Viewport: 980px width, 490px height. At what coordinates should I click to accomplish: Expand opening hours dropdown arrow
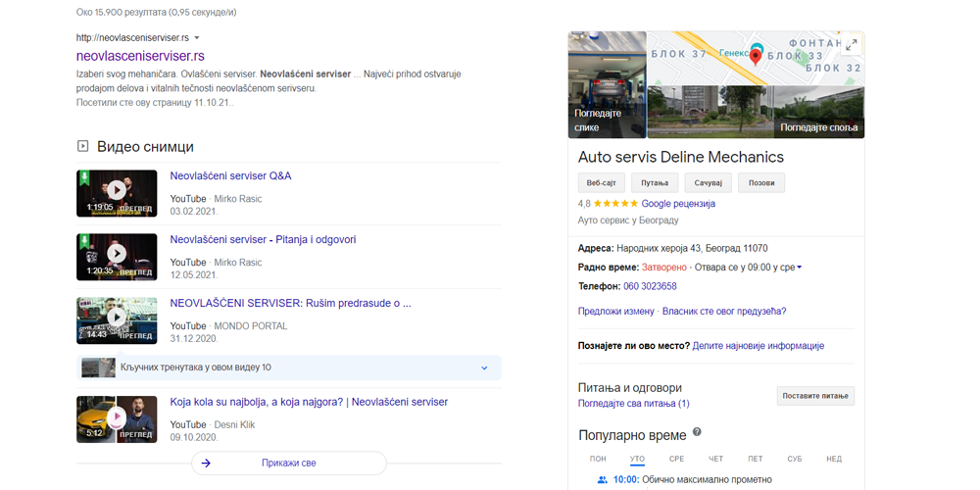pyautogui.click(x=800, y=268)
